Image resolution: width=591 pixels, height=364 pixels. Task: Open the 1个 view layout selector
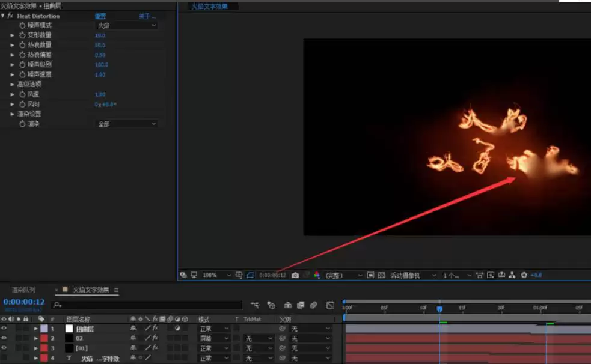click(457, 275)
